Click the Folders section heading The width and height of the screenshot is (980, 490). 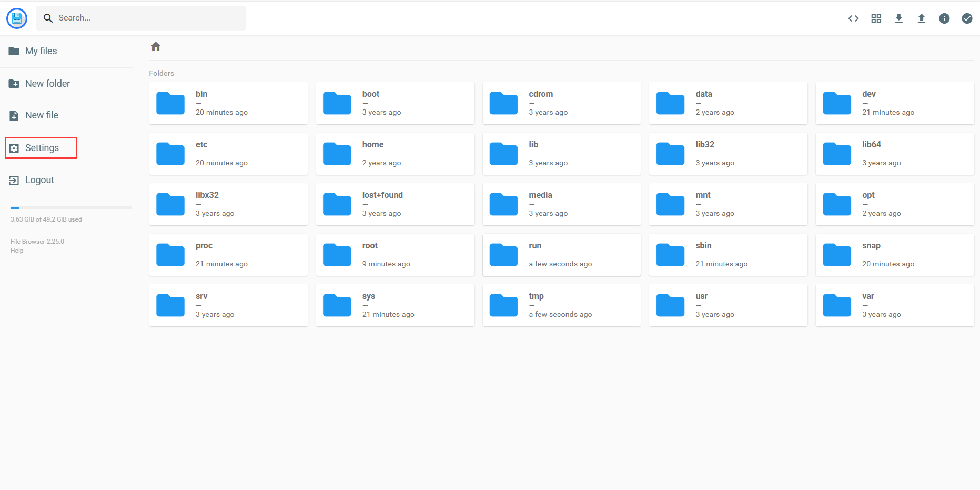click(161, 73)
